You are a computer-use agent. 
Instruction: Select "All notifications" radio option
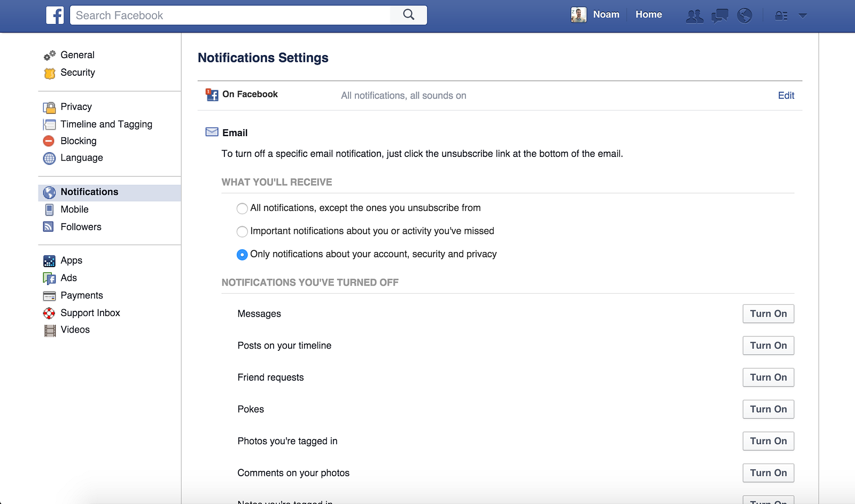tap(242, 208)
